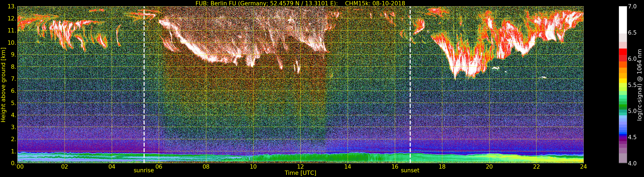
Task: Pick the green band on the colorbar
Action: pyautogui.click(x=623, y=105)
